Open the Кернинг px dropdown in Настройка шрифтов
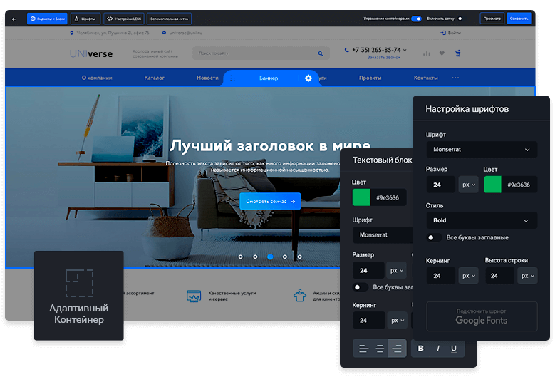 click(469, 276)
